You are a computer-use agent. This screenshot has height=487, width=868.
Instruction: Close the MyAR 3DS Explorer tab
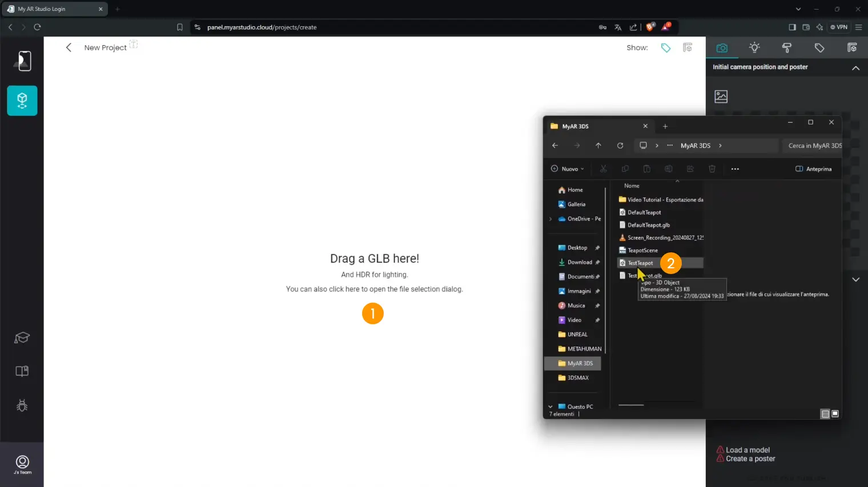coord(645,126)
